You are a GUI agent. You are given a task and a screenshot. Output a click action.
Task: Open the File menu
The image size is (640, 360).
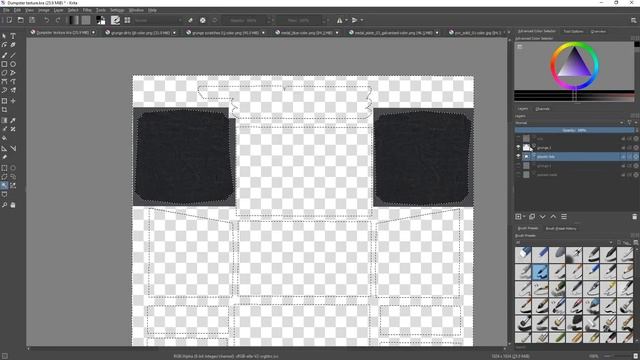click(x=7, y=10)
